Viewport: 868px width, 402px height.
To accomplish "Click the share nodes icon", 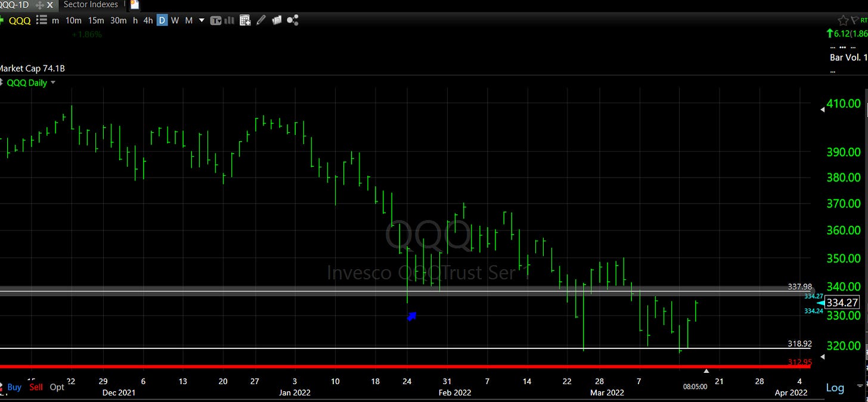I will click(292, 20).
